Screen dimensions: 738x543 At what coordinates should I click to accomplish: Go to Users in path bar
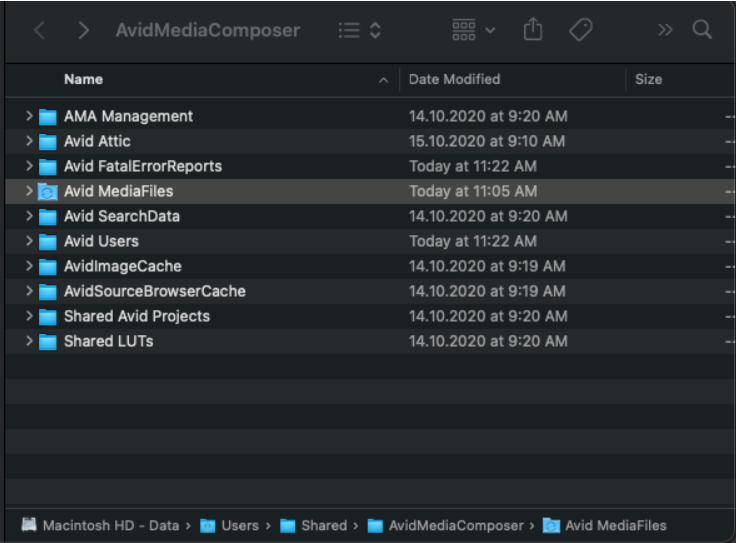(239, 525)
